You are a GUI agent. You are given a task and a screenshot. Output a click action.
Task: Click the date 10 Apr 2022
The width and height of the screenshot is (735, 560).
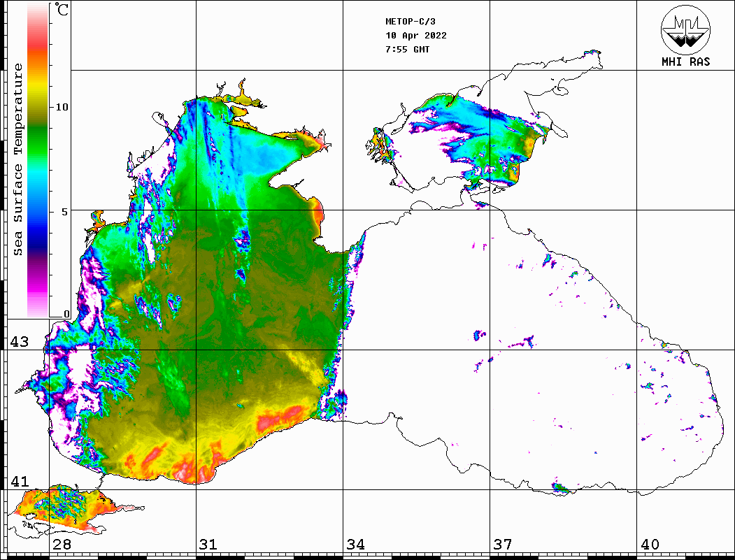tap(416, 36)
